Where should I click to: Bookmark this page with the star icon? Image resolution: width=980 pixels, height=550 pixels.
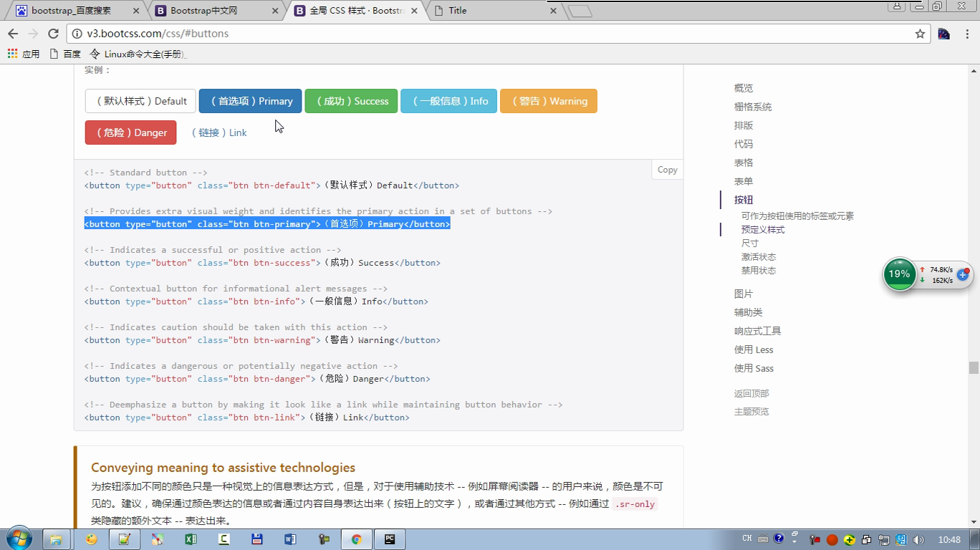920,34
